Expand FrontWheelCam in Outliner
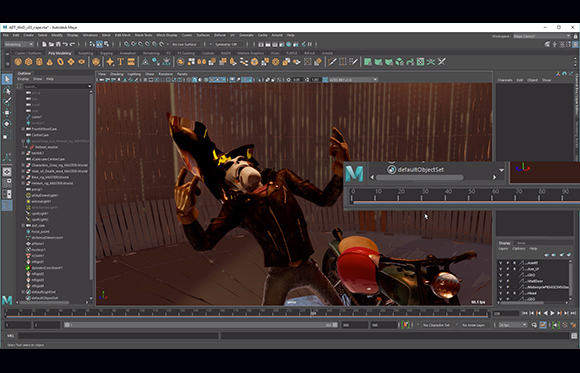This screenshot has height=373, width=580. click(x=23, y=129)
